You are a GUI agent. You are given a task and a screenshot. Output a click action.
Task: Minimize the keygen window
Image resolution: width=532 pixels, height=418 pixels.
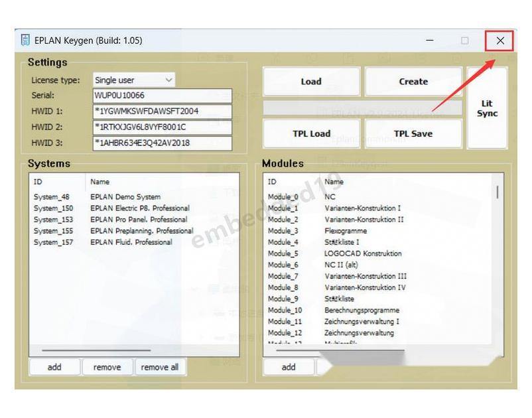430,40
